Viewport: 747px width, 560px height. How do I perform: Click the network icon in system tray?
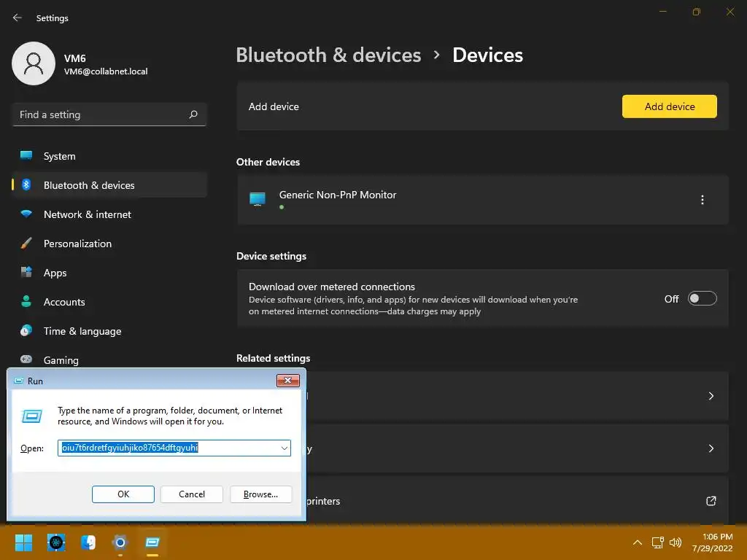657,542
